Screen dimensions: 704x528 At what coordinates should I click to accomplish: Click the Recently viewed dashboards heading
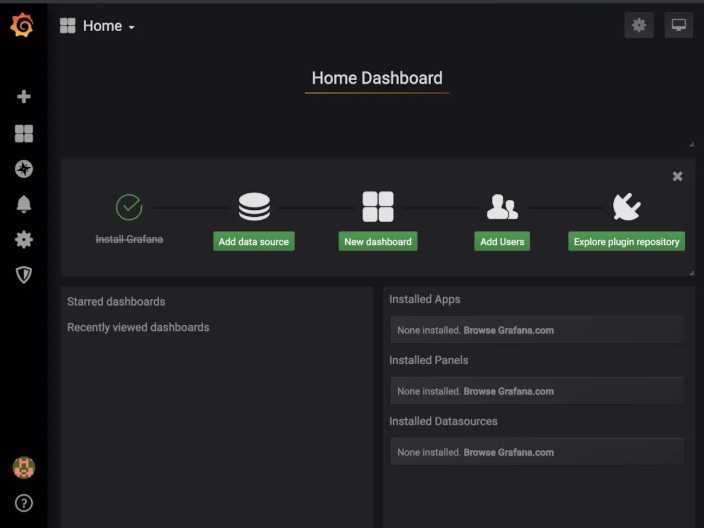tap(138, 328)
